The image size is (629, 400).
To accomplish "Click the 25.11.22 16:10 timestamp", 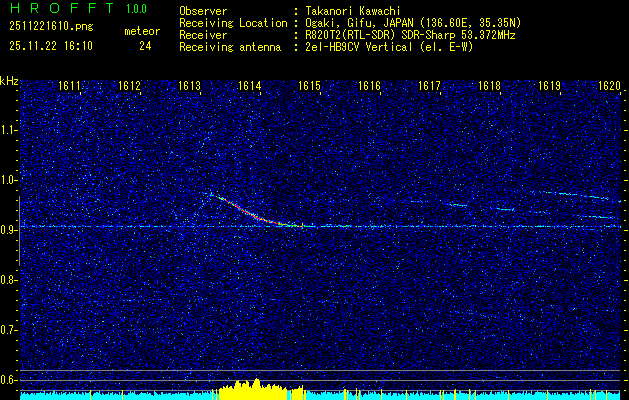I will (50, 45).
